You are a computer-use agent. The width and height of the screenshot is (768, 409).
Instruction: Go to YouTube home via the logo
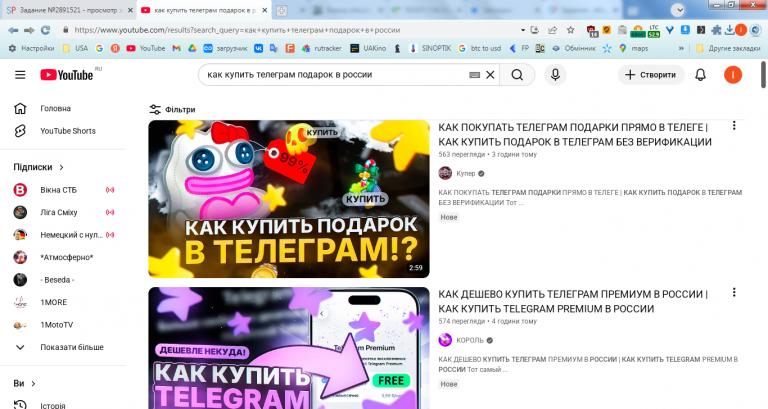pyautogui.click(x=67, y=75)
